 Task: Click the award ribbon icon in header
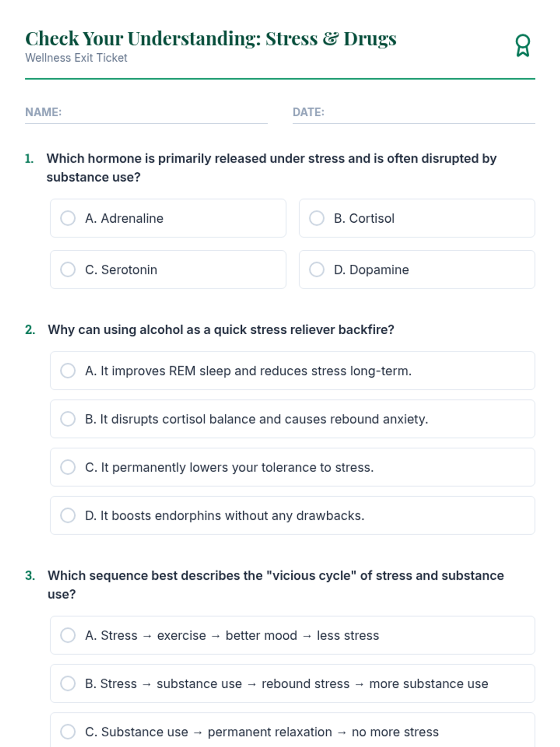(523, 46)
